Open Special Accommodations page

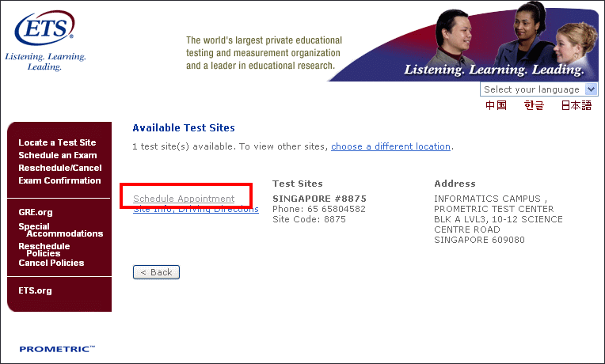click(60, 229)
